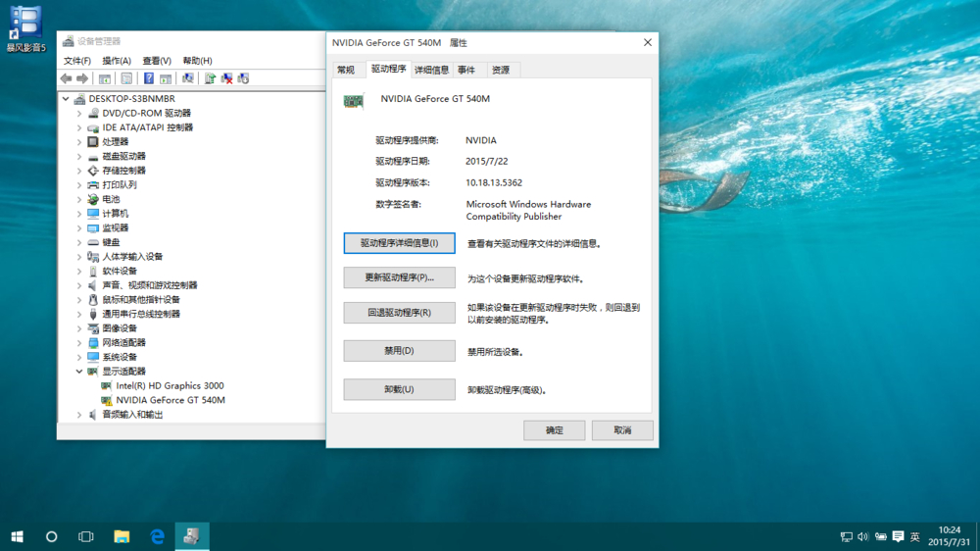Click the 更新驱动程序(P)... button

click(400, 277)
